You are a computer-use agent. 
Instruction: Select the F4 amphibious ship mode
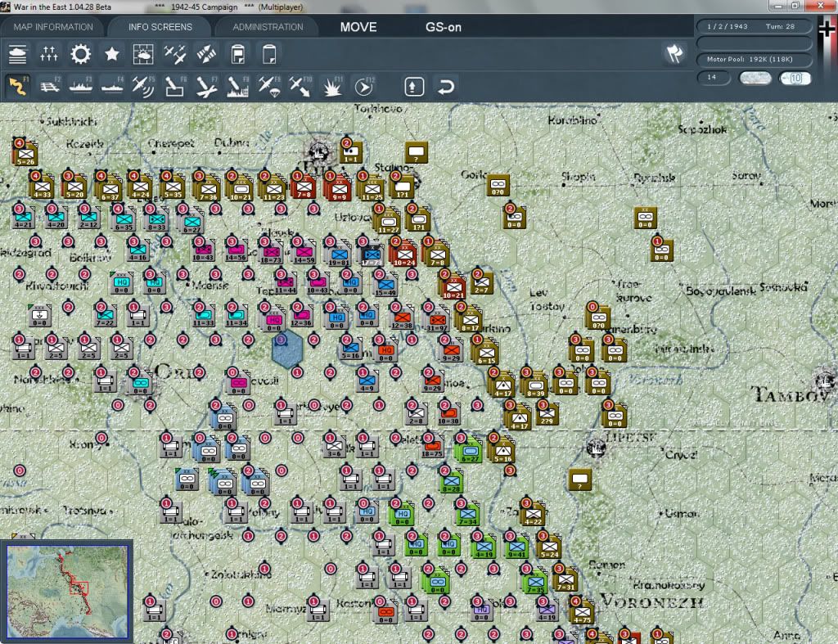click(x=112, y=86)
